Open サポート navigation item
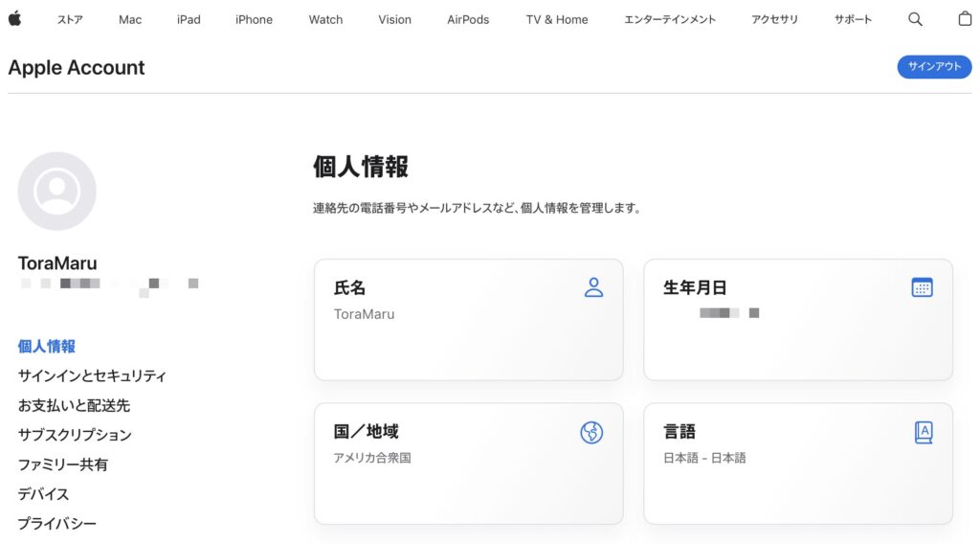The height and width of the screenshot is (544, 980). [x=853, y=19]
